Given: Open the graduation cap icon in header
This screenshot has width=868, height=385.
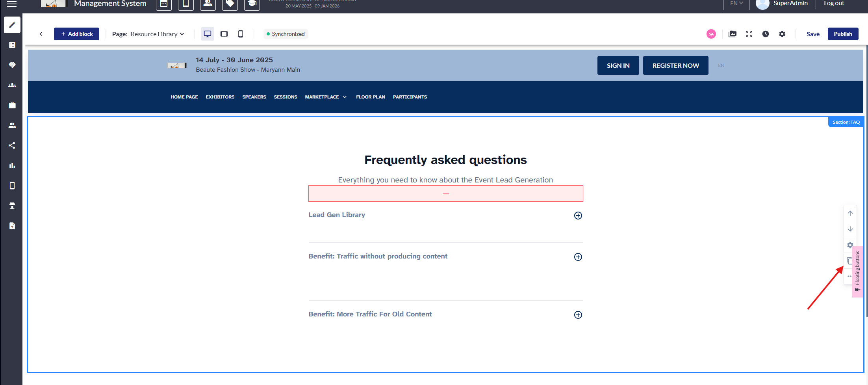Looking at the screenshot, I should (252, 4).
